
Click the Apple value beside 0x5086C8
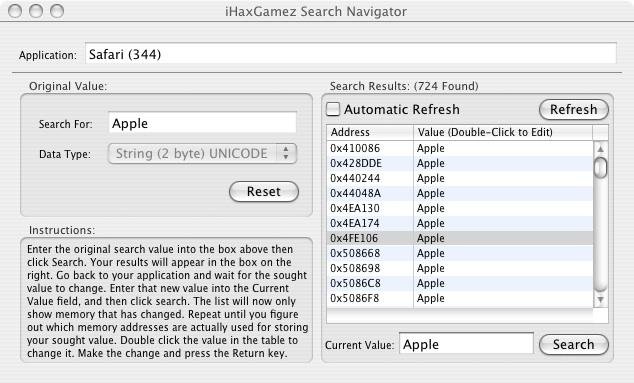pyautogui.click(x=431, y=283)
